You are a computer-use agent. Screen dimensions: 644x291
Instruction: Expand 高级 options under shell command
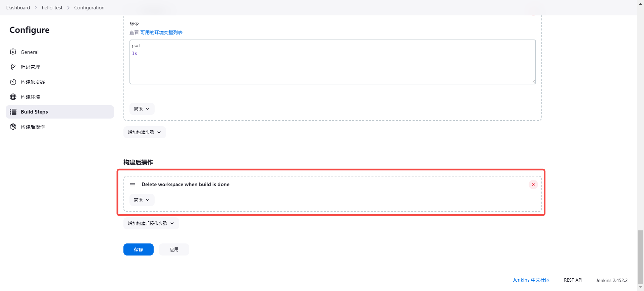pyautogui.click(x=142, y=109)
